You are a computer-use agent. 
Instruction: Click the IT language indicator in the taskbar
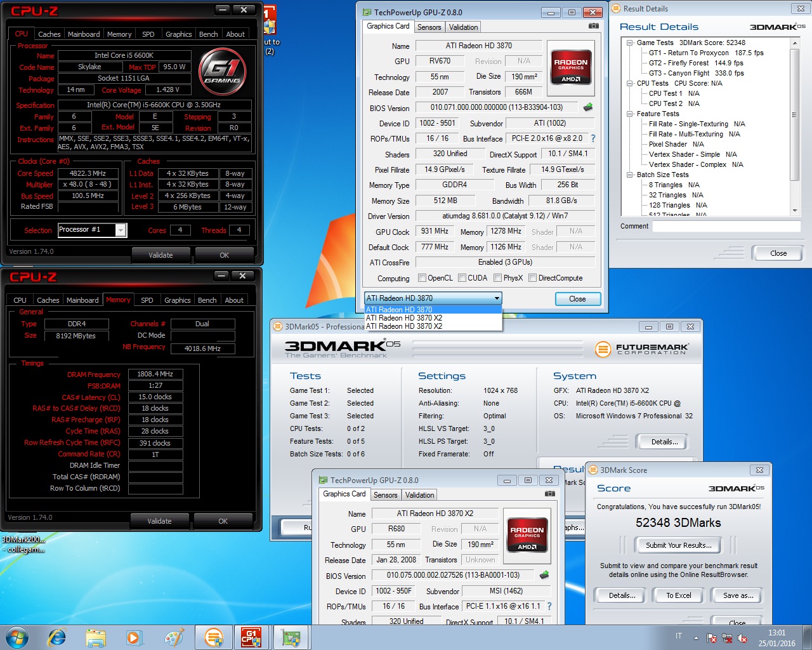(x=679, y=636)
